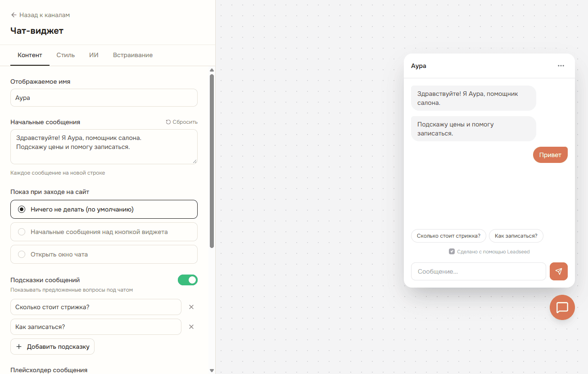This screenshot has height=374, width=588.
Task: Click the 'Каждое сообщение на новой строке' helper text
Action: point(58,173)
